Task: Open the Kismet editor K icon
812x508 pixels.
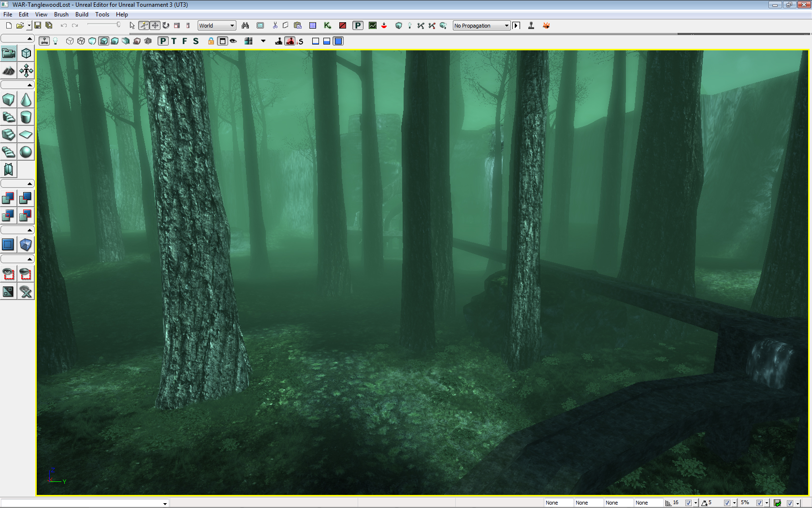Action: (328, 26)
